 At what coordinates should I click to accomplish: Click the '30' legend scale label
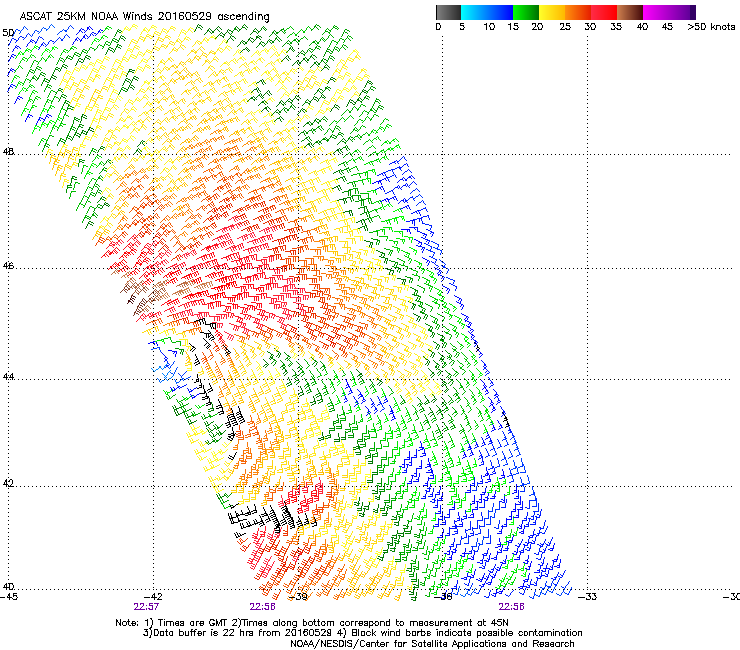(x=590, y=27)
